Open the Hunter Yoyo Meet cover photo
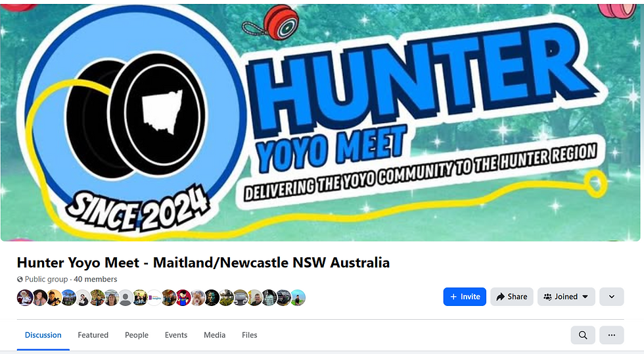Image resolution: width=644 pixels, height=354 pixels. coord(321,122)
